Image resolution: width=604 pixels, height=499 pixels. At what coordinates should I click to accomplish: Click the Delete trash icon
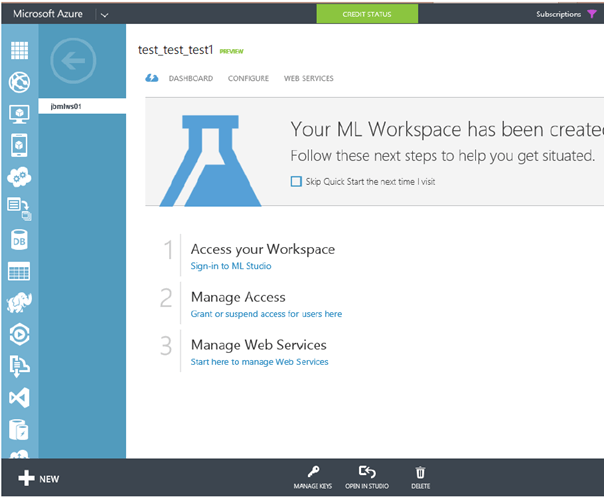point(420,472)
